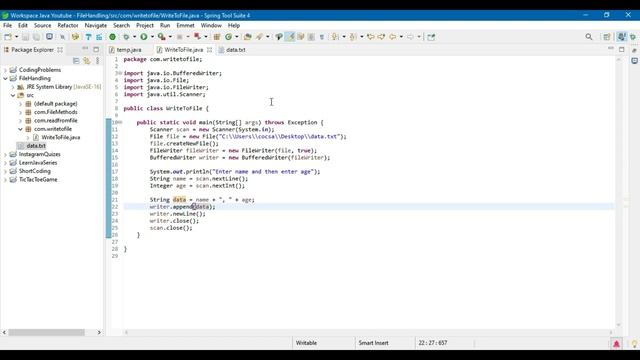Maximize the editor area
This screenshot has width=640, height=360.
622,49
